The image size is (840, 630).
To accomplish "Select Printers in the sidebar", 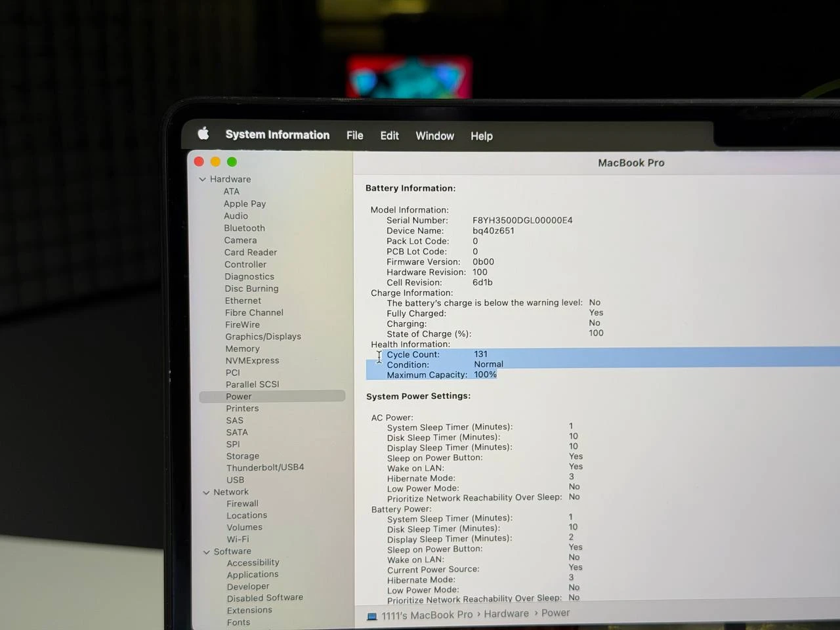I will click(x=242, y=408).
